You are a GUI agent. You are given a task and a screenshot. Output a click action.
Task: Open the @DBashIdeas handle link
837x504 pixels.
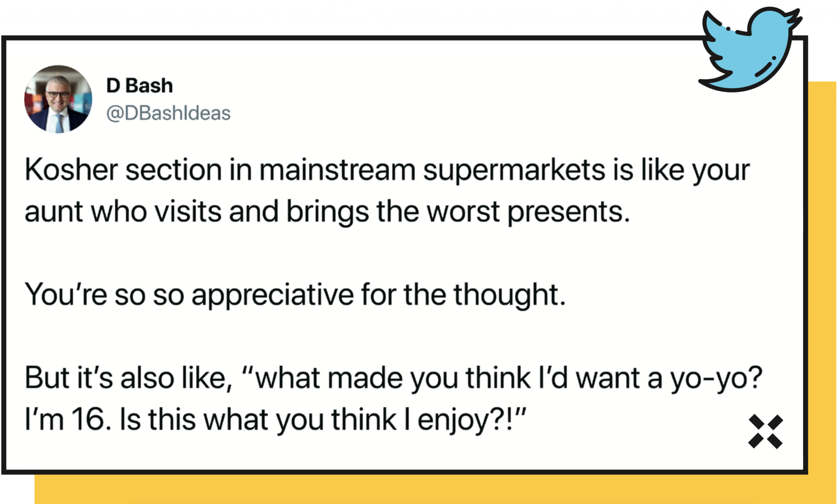pos(168,113)
